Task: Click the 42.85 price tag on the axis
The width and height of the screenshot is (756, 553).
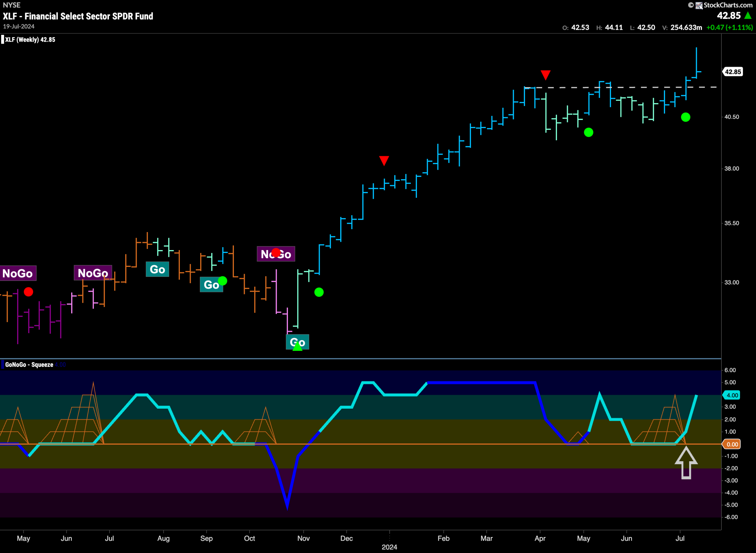Action: pyautogui.click(x=732, y=72)
